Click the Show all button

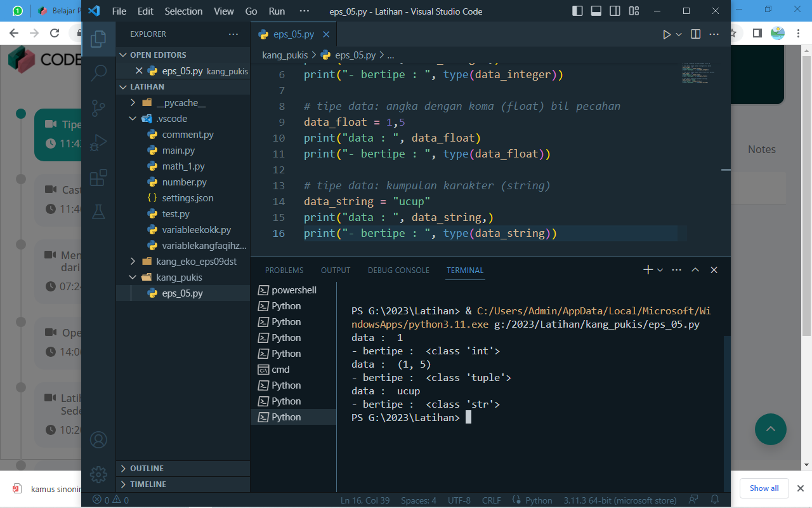click(764, 488)
